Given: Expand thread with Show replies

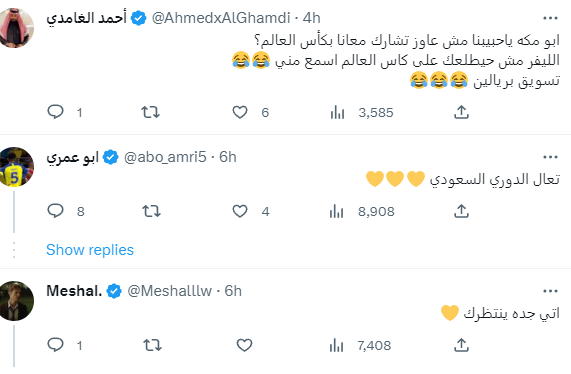Looking at the screenshot, I should pyautogui.click(x=90, y=250).
